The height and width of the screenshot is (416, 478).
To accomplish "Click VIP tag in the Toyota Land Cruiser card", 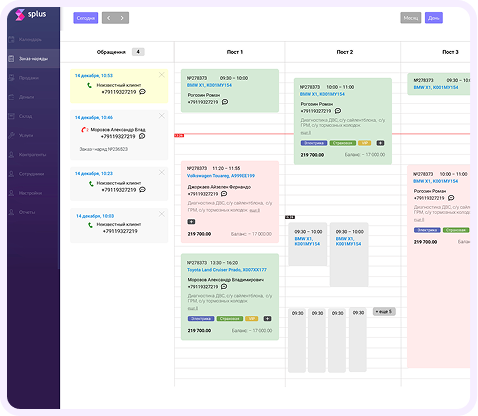I will point(252,319).
